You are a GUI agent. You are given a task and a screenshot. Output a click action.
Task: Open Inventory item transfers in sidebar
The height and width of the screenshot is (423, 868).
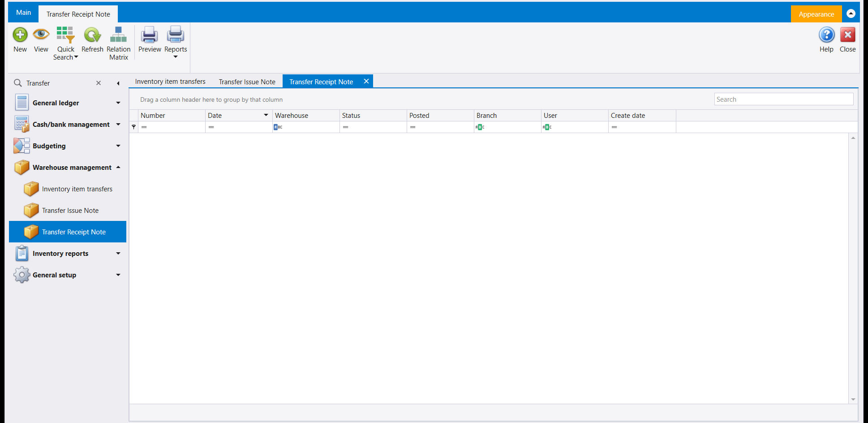[x=68, y=189]
